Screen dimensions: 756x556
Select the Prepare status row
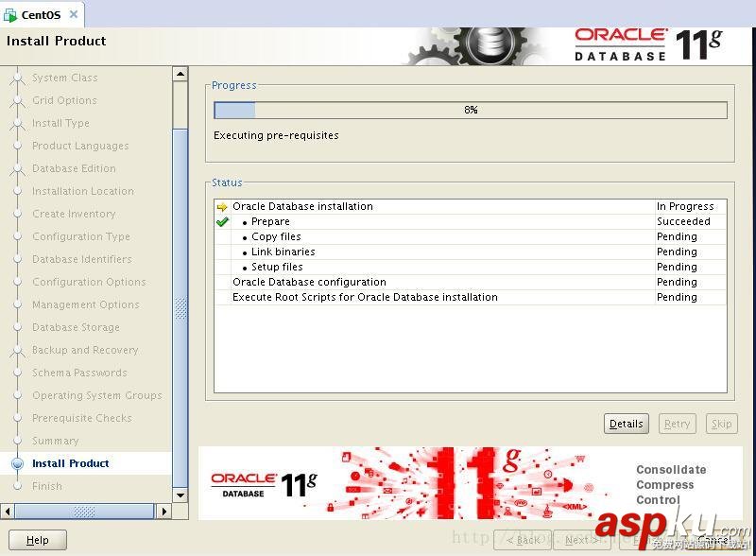tap(470, 221)
